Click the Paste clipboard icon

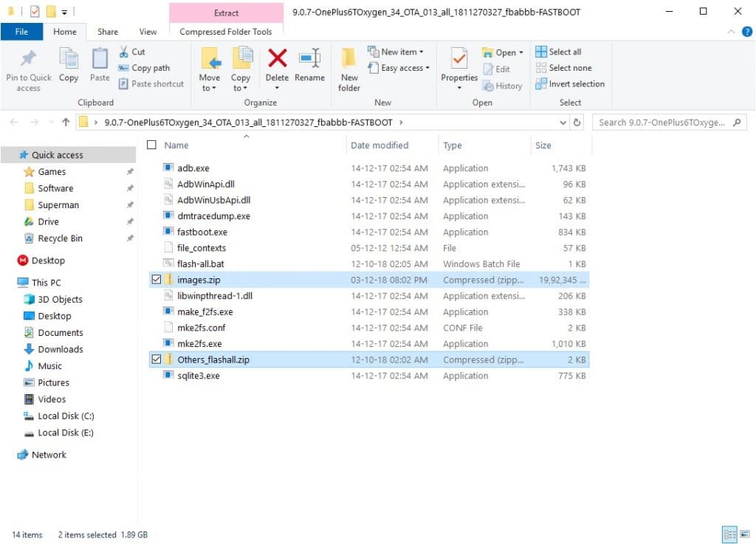pyautogui.click(x=100, y=59)
